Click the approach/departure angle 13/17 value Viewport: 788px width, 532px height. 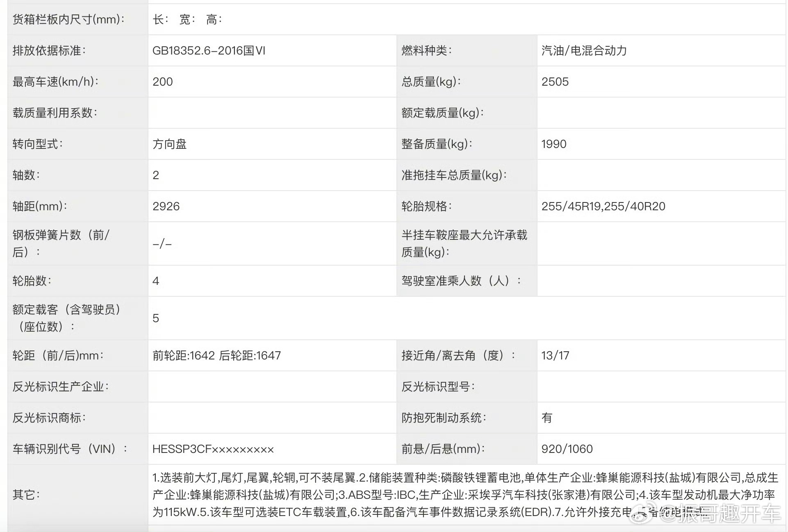point(555,355)
